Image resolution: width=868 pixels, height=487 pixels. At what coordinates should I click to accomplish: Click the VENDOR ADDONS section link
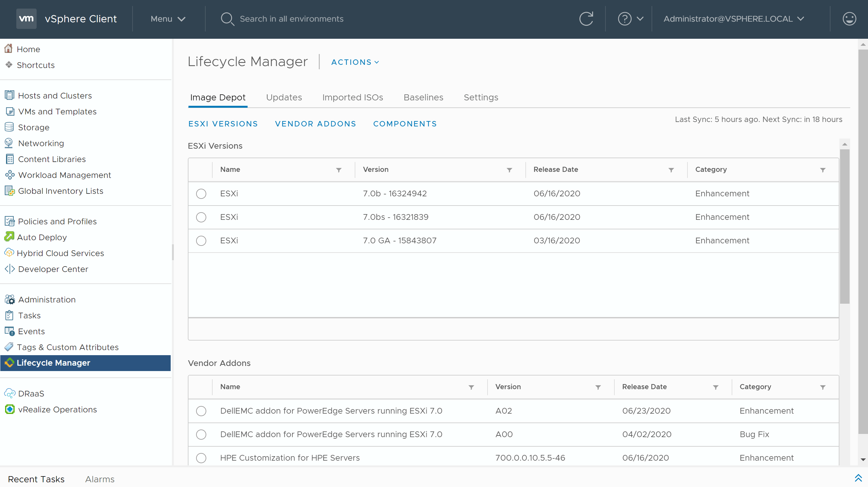315,123
